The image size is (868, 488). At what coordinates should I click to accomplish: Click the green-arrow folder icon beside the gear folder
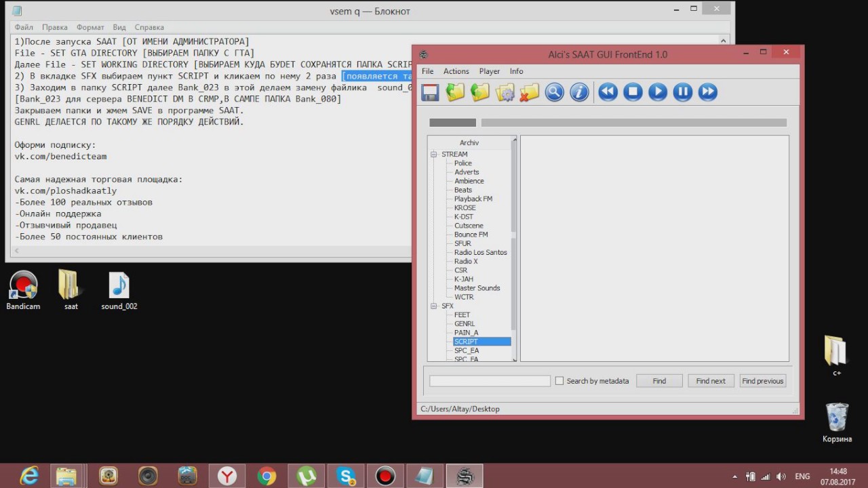[x=480, y=92]
